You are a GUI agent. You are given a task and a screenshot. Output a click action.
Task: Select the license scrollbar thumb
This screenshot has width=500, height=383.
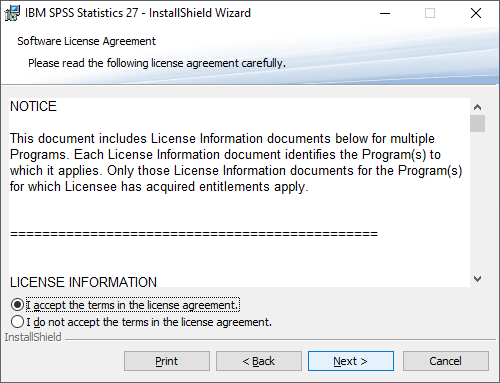pos(477,124)
